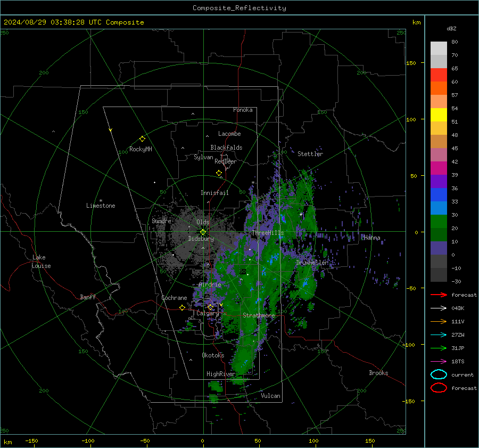Click the green 31JP arrow icon
Screen dimensions: 479x448
439,348
